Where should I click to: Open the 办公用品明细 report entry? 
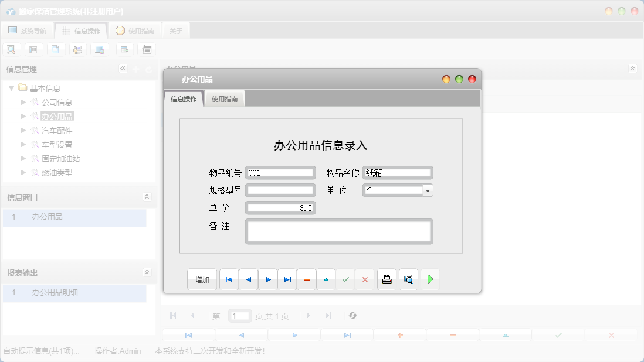pyautogui.click(x=56, y=293)
